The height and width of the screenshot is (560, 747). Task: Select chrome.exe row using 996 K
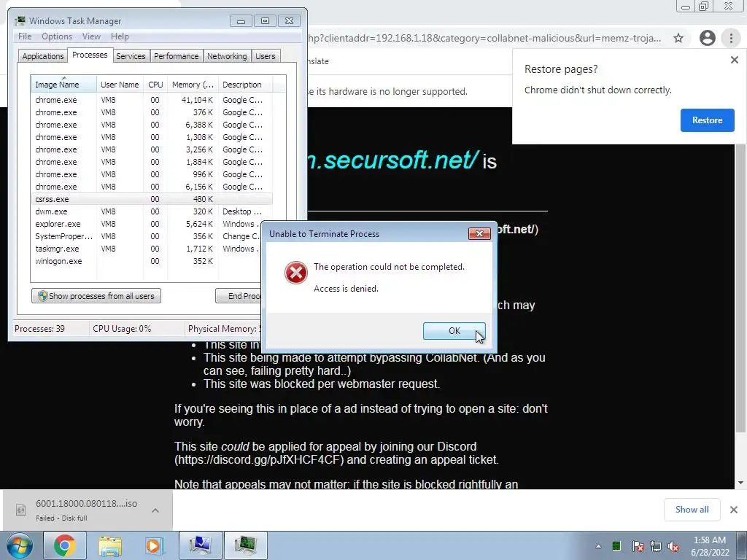[x=152, y=174]
